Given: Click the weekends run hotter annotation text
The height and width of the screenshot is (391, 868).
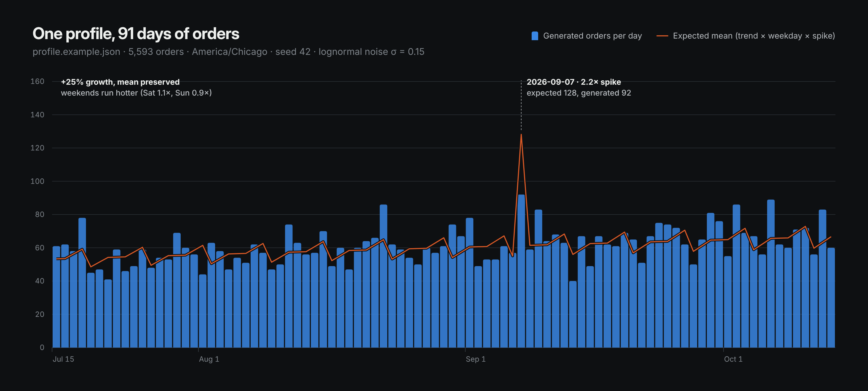Looking at the screenshot, I should click(x=136, y=93).
